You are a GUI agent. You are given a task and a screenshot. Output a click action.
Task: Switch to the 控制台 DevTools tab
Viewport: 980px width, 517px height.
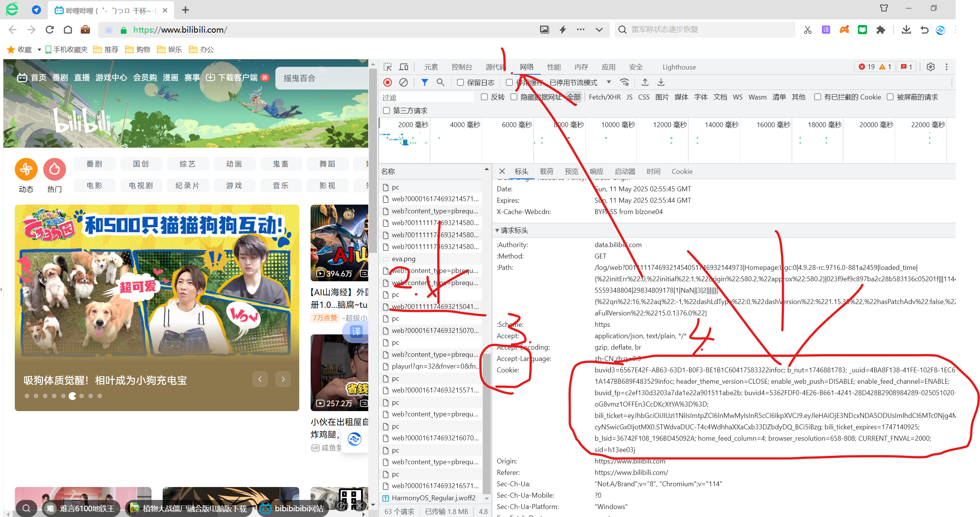click(x=462, y=67)
